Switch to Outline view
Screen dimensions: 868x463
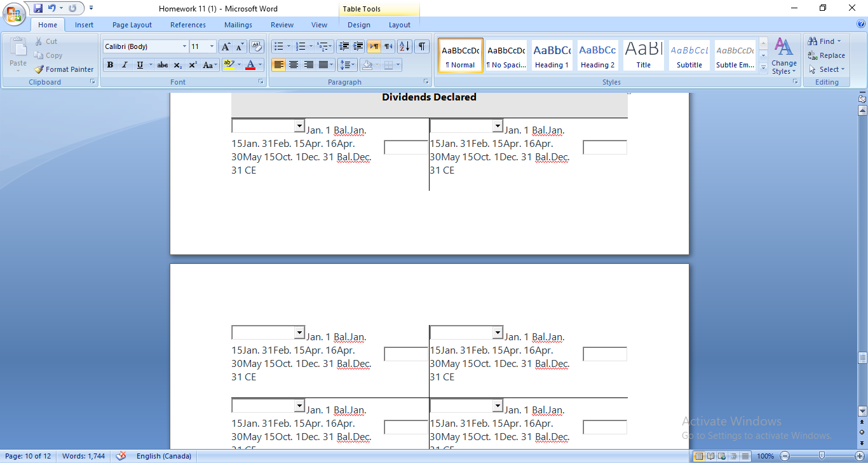pos(733,456)
